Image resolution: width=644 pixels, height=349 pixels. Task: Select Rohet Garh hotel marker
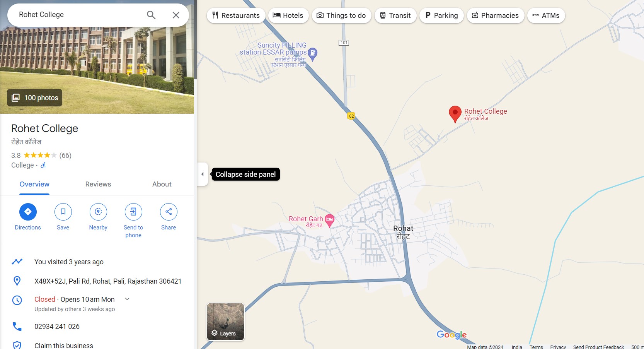click(329, 220)
